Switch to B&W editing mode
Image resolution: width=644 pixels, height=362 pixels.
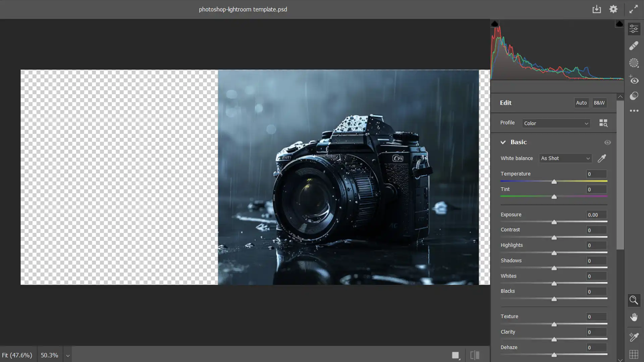[599, 103]
